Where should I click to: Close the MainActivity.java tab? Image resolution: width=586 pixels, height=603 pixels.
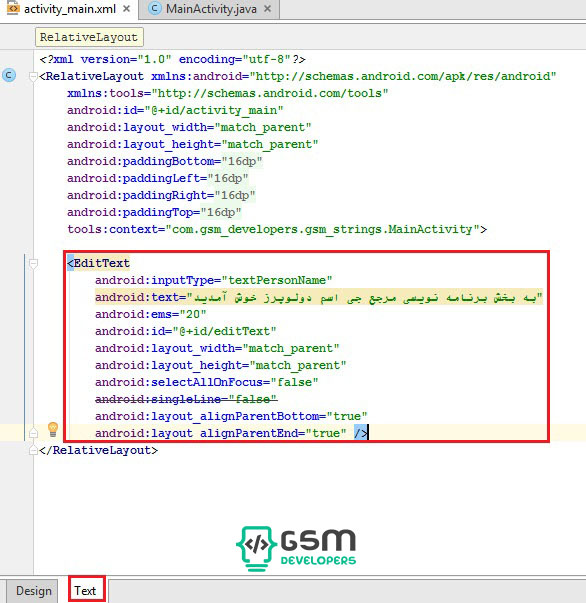click(x=268, y=8)
